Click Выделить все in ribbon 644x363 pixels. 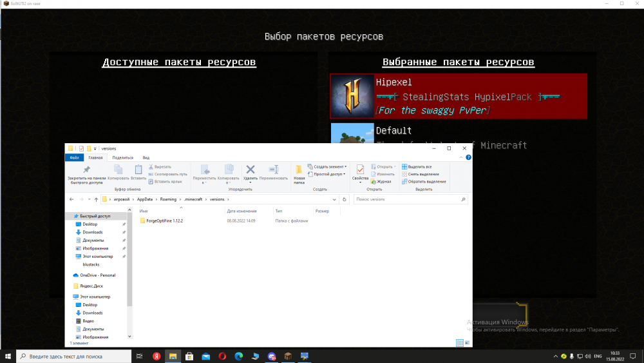(x=417, y=167)
